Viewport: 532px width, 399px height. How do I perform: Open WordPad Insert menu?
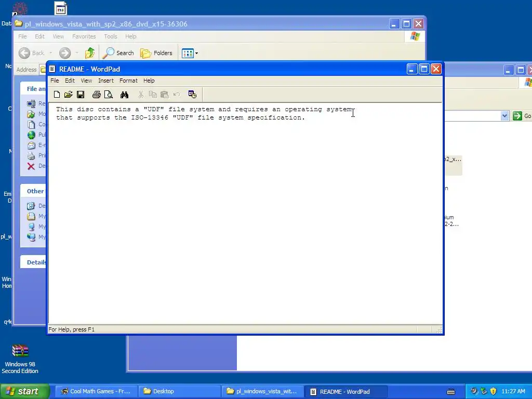pyautogui.click(x=106, y=81)
